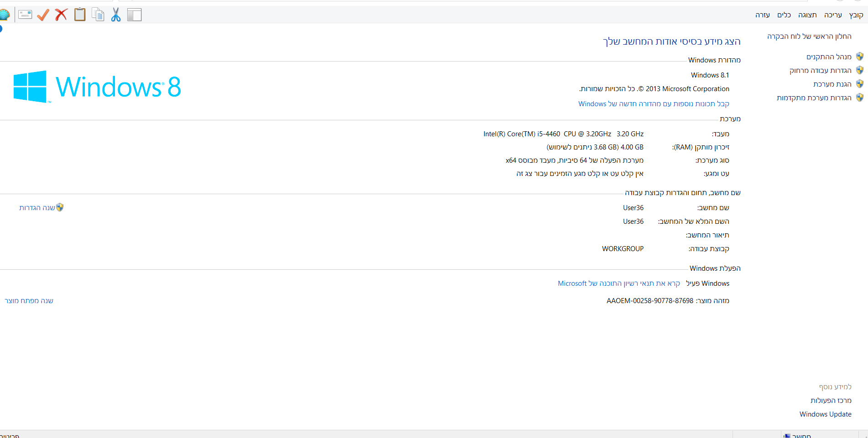The image size is (868, 438).
Task: Open הגדרות מערכת מתקדמות link
Action: (x=814, y=98)
